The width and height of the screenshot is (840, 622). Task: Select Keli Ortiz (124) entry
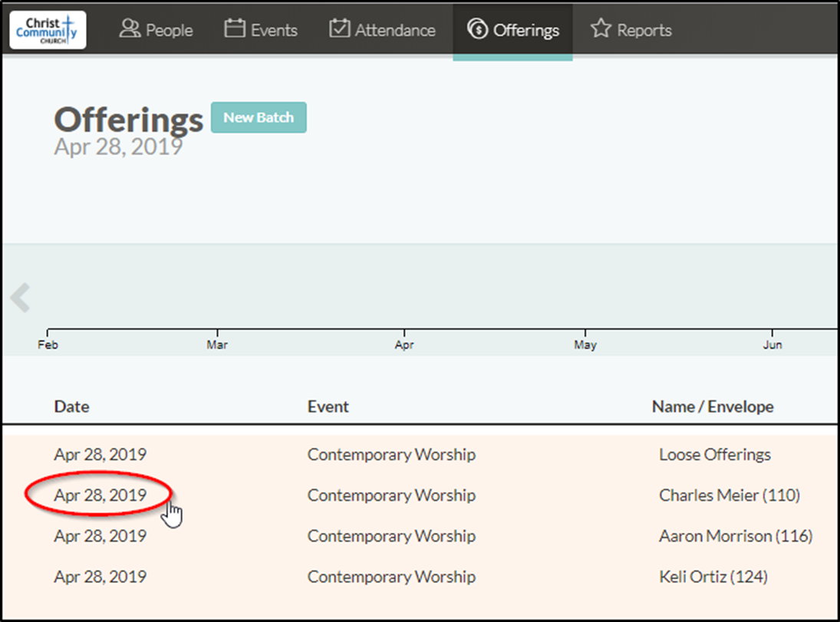pos(713,577)
